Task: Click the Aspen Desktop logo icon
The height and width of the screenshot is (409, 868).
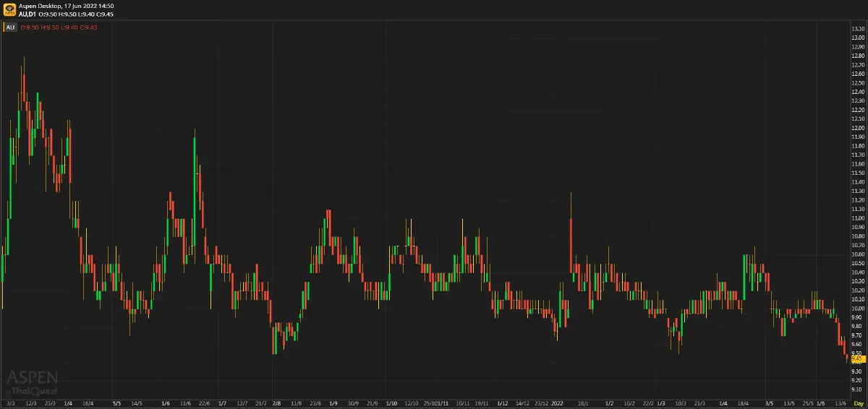Action: [x=10, y=9]
